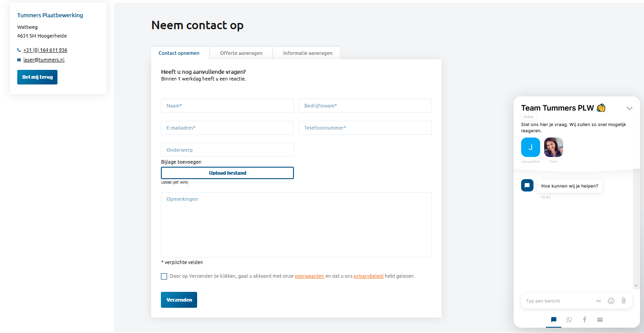Click Jacqueline's avatar in chat widget
The image size is (644, 333).
pos(530,147)
